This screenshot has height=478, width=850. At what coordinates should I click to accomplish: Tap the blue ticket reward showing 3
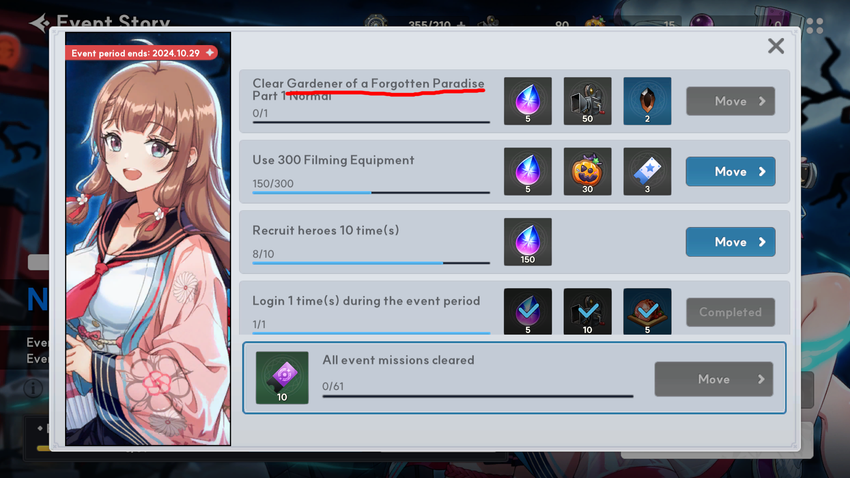[647, 171]
